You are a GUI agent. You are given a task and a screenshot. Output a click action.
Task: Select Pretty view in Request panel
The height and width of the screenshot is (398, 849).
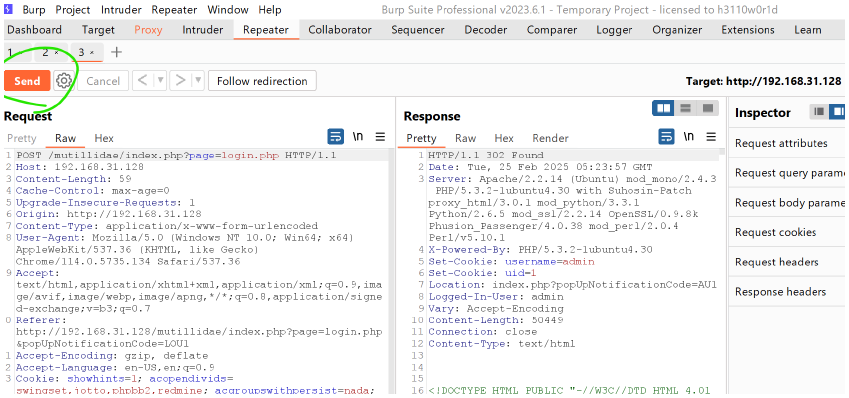pyautogui.click(x=22, y=138)
